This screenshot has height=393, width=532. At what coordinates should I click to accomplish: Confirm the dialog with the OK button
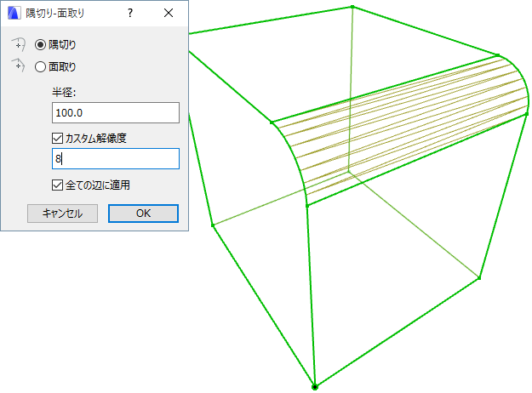tap(143, 214)
